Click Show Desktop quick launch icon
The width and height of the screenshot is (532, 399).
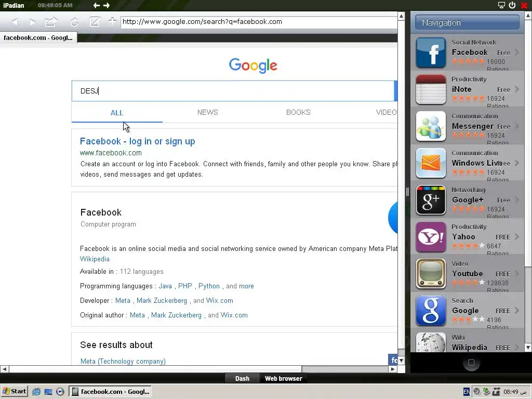(48, 392)
